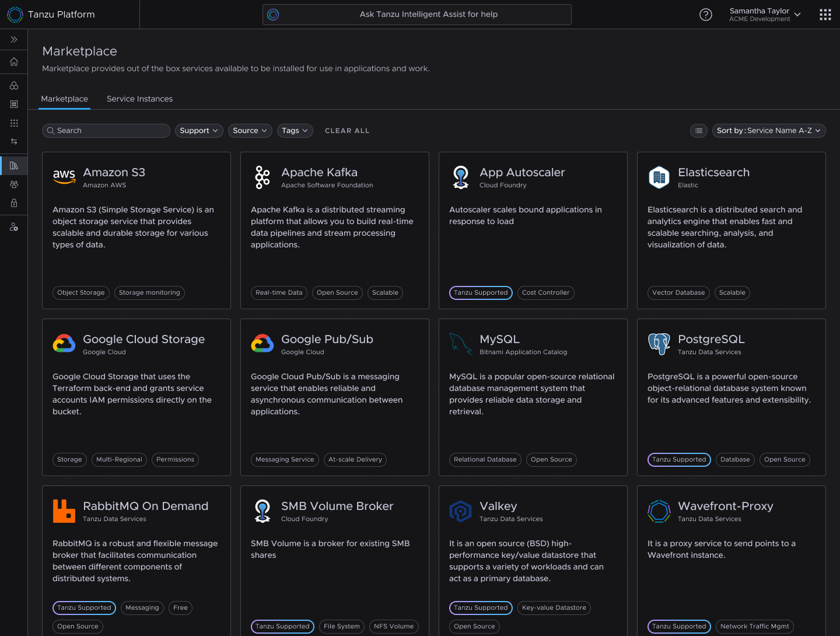Click the Tanzu Platform logo

tap(15, 15)
